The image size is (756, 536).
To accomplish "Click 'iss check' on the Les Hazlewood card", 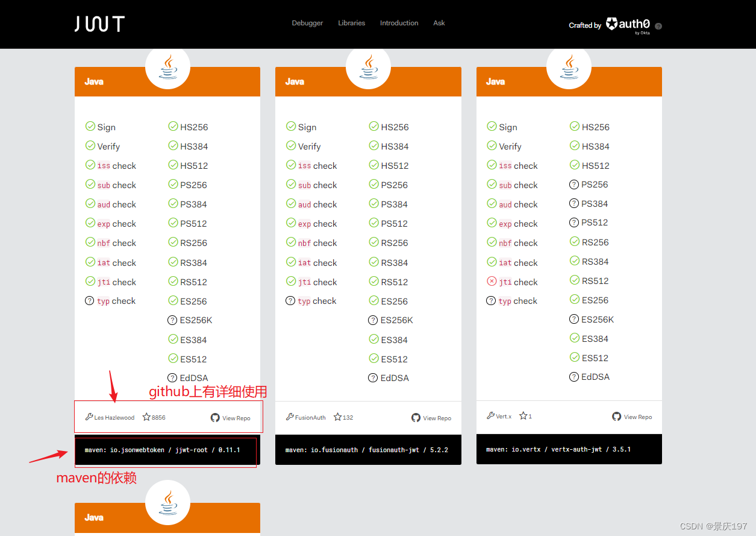I will (117, 166).
